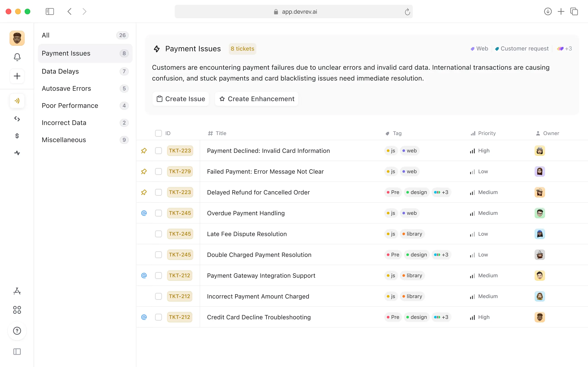The width and height of the screenshot is (588, 367).
Task: Open the dollar sign sidebar icon
Action: (17, 136)
